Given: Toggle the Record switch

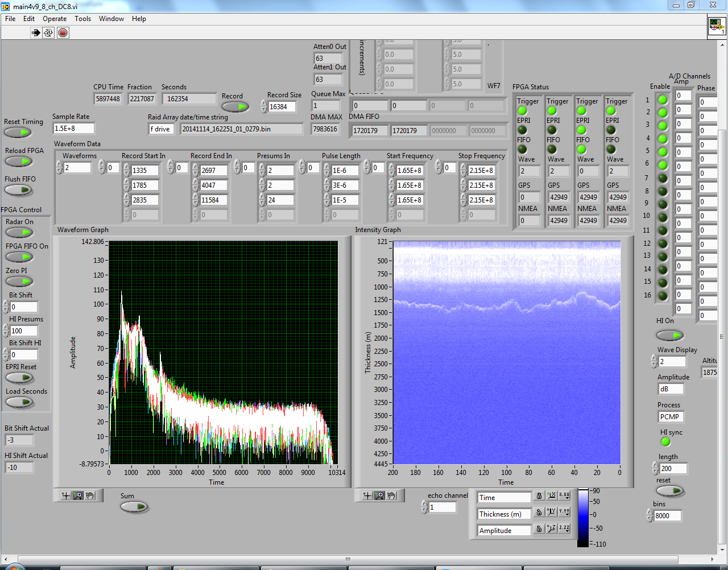Looking at the screenshot, I should [235, 107].
